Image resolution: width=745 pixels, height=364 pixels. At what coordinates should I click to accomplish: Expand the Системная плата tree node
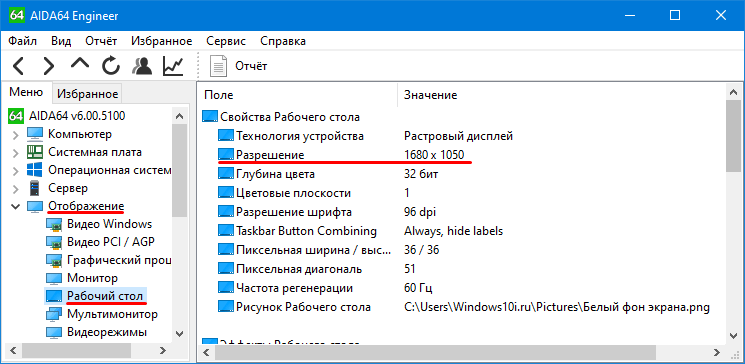[16, 153]
